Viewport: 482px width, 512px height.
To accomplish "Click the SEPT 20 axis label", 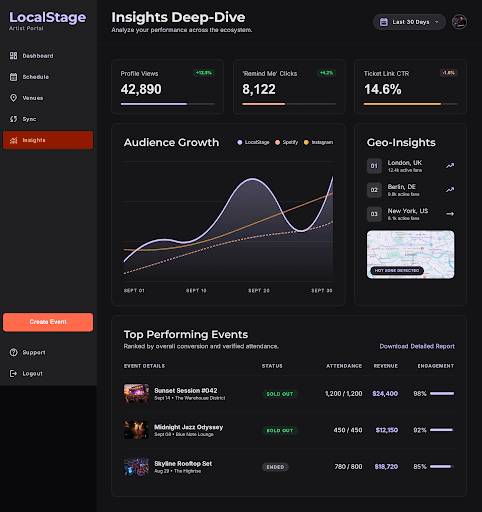I will coord(259,291).
